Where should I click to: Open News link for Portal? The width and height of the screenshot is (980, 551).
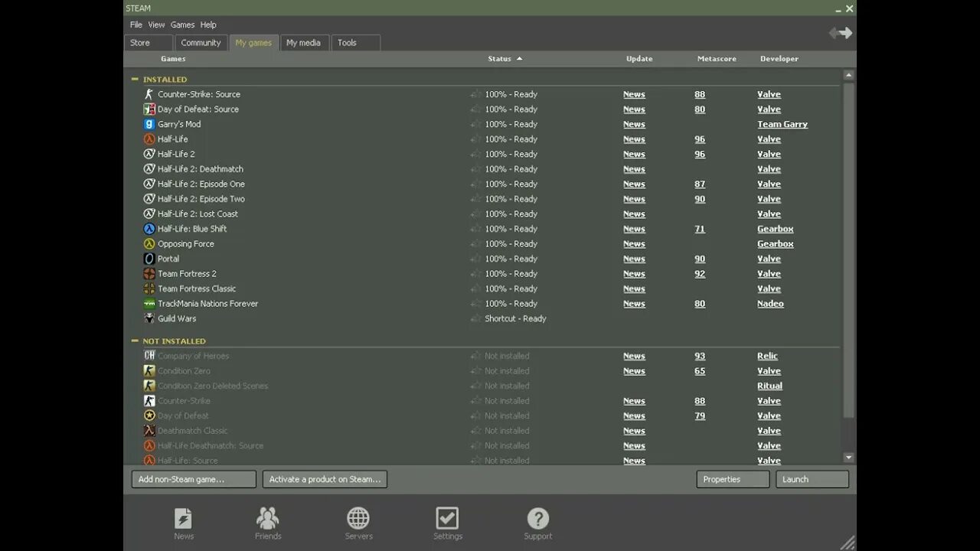[x=634, y=259]
